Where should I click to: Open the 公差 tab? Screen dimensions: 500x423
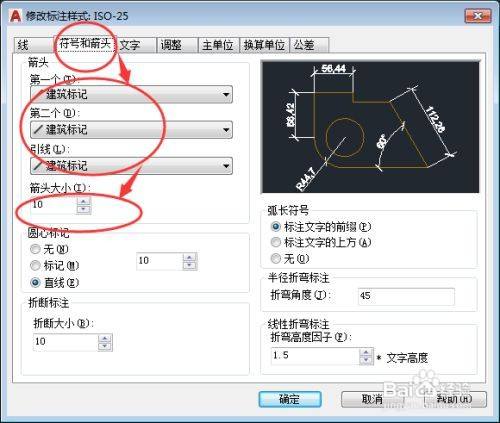309,45
